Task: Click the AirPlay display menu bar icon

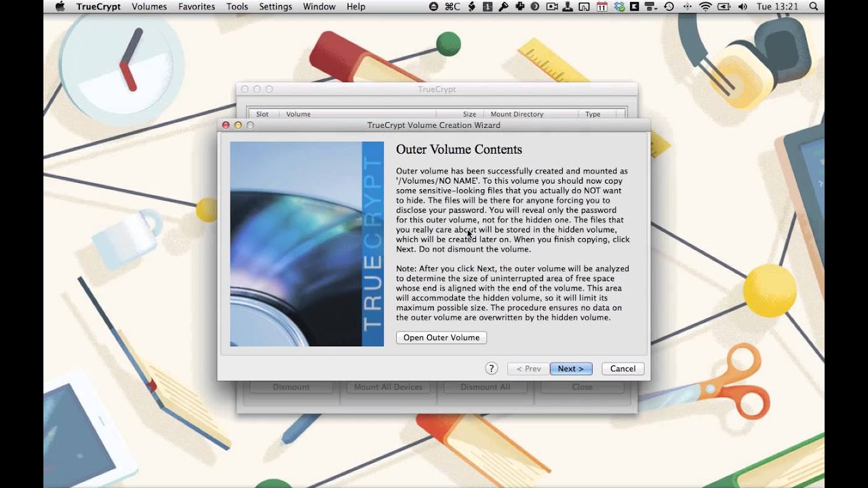Action: tap(584, 7)
